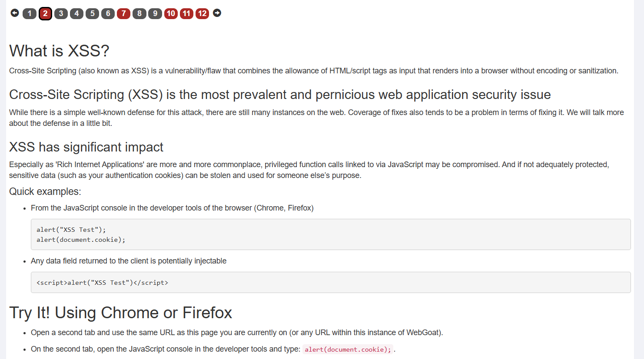Click the <script>alert("XSS Test")</script> code block

(331, 283)
